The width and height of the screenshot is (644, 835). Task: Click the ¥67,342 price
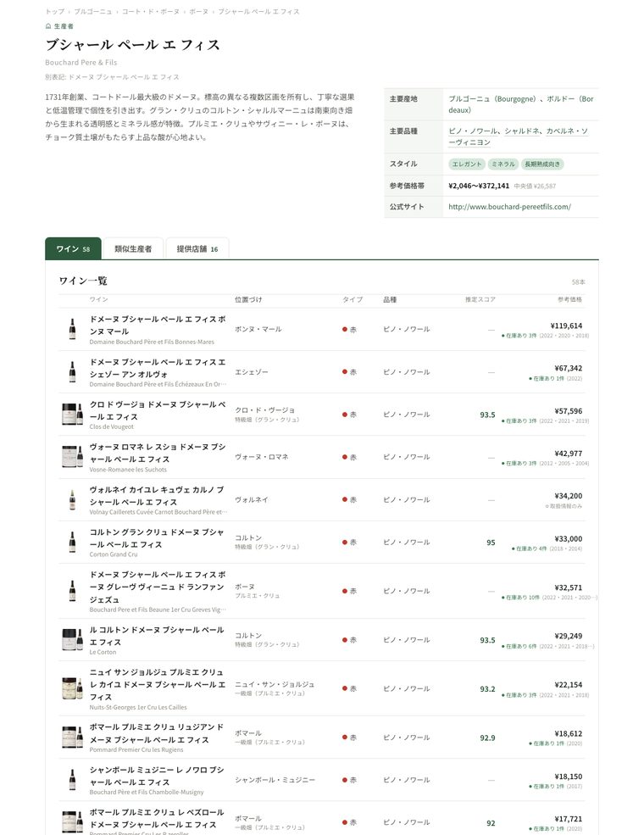tap(569, 369)
